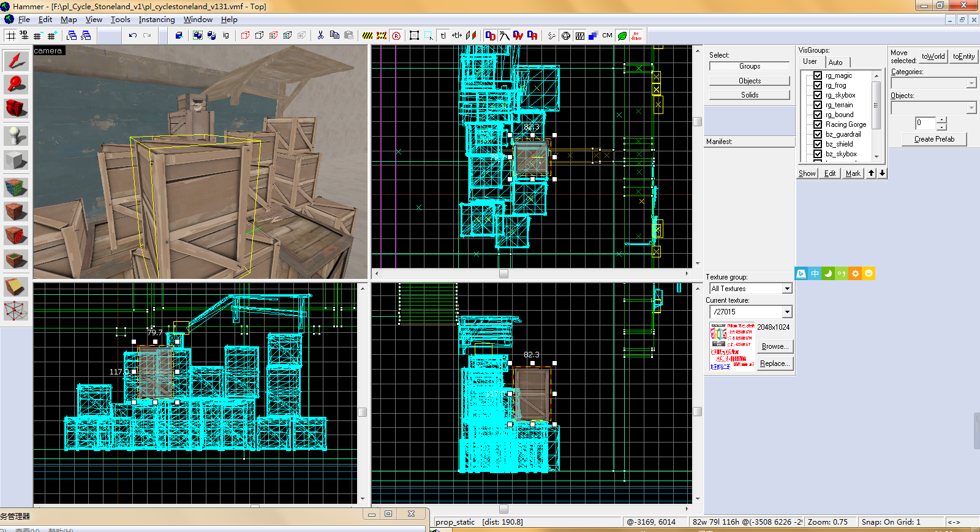Uncheck the bz_guardrail visgroup checkbox
Viewport: 980px width, 532px height.
pos(818,134)
